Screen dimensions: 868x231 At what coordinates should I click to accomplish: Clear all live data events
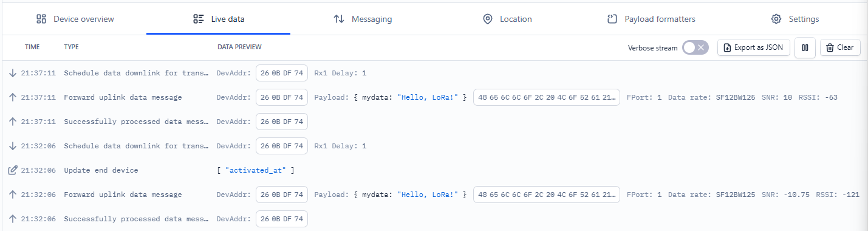pyautogui.click(x=840, y=47)
